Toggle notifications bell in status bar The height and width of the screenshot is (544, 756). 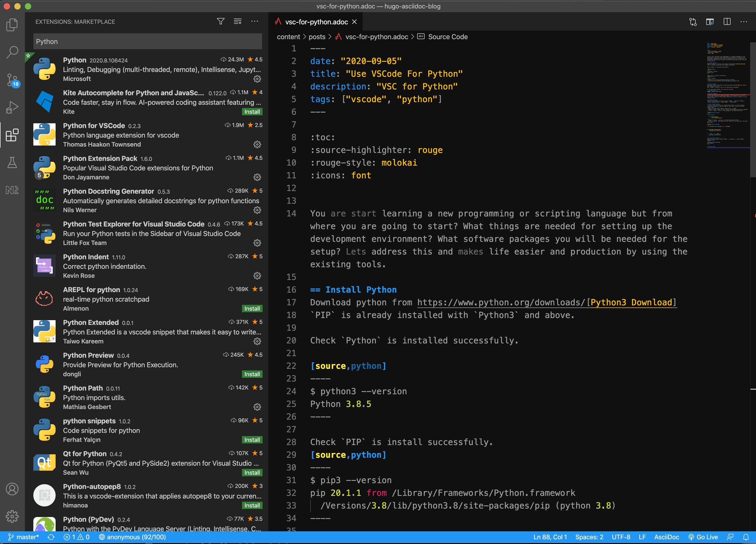click(x=746, y=537)
